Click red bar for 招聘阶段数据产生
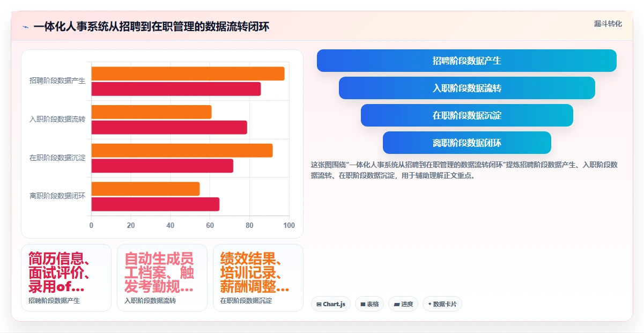644x333 pixels. pyautogui.click(x=176, y=89)
